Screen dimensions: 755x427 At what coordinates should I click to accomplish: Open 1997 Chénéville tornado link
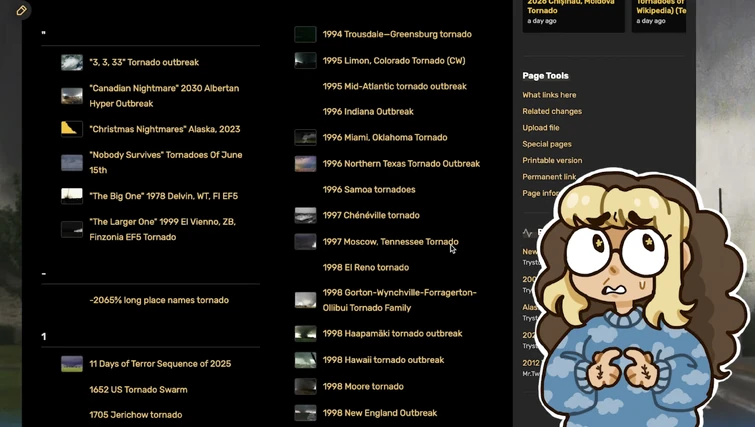click(x=371, y=215)
